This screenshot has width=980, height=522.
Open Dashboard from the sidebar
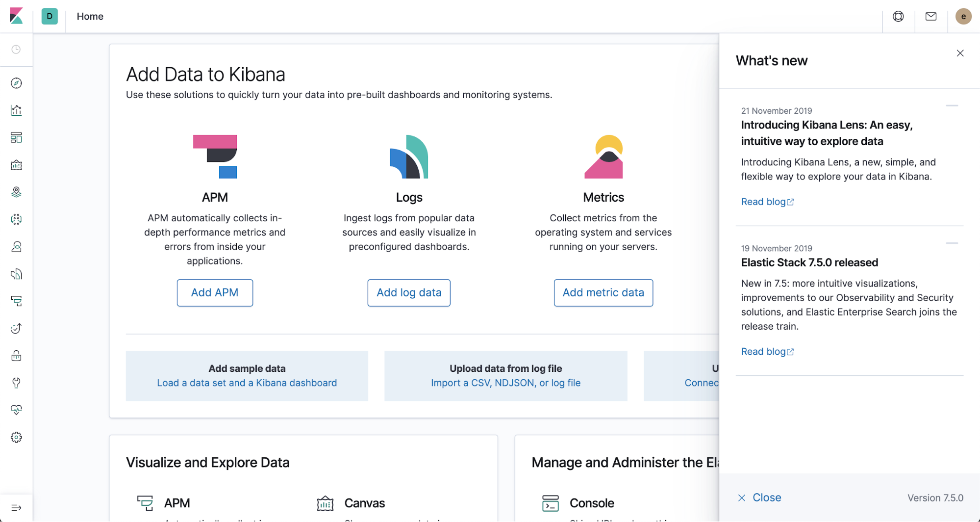[16, 138]
